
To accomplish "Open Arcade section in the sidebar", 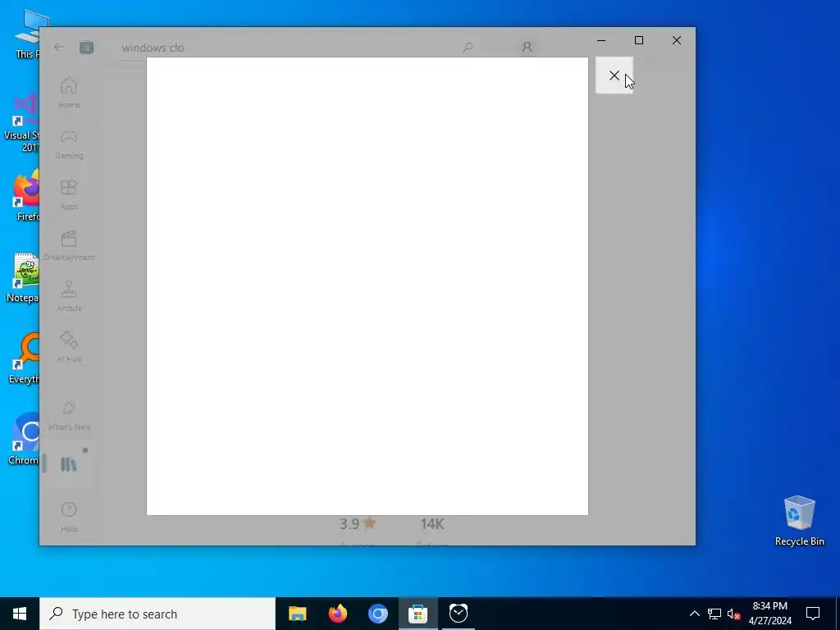I will 69,297.
